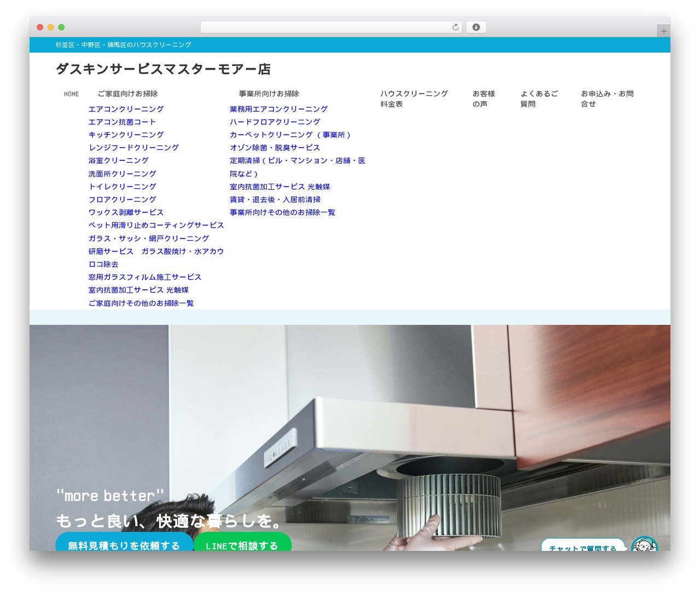Open 研磨サービス ガラス酸焼け link

pos(156,258)
